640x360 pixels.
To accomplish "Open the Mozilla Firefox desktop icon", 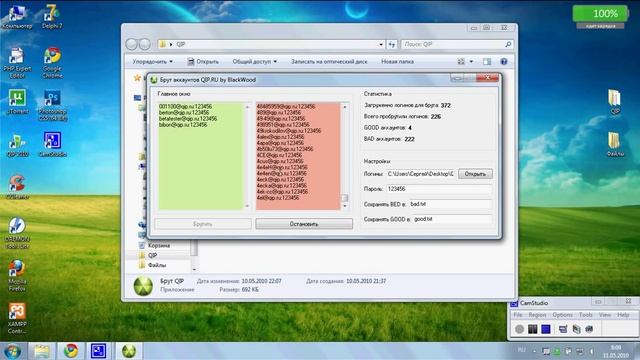I will 17,276.
